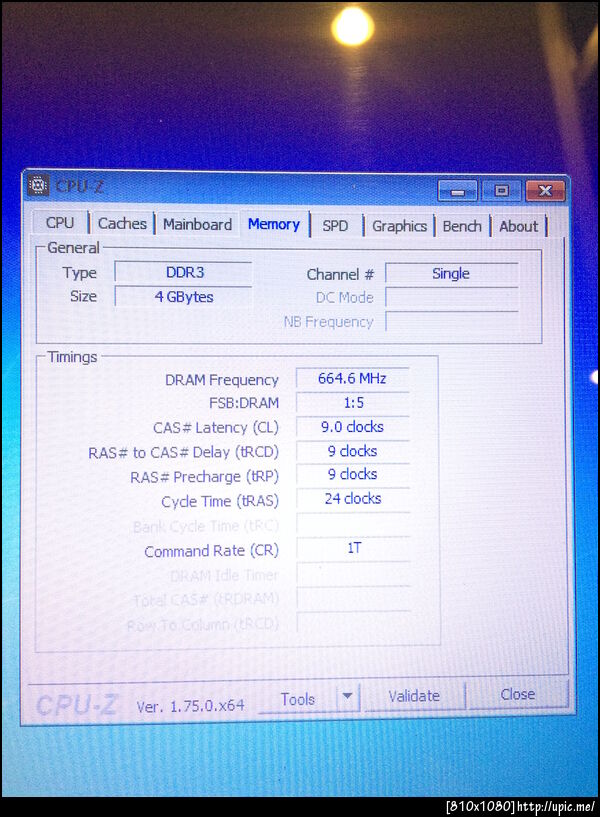Click the 1:5 FSB:DRAM value
Image resolution: width=600 pixels, height=817 pixels.
(353, 402)
